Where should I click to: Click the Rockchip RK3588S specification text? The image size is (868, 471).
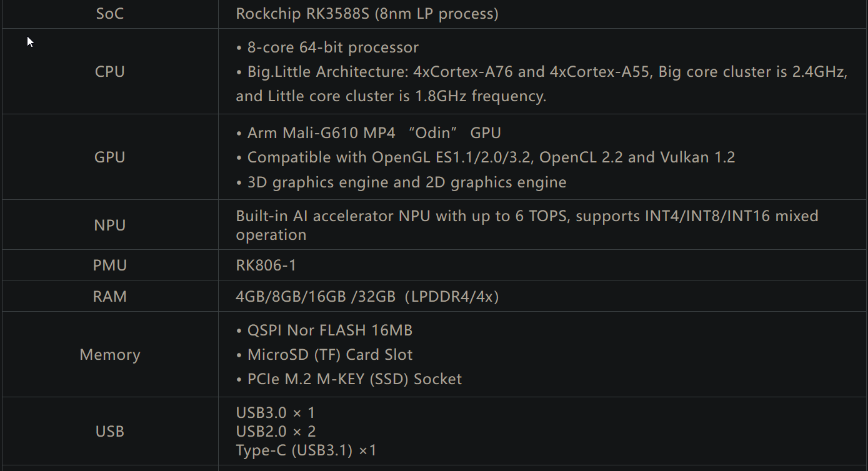point(367,14)
